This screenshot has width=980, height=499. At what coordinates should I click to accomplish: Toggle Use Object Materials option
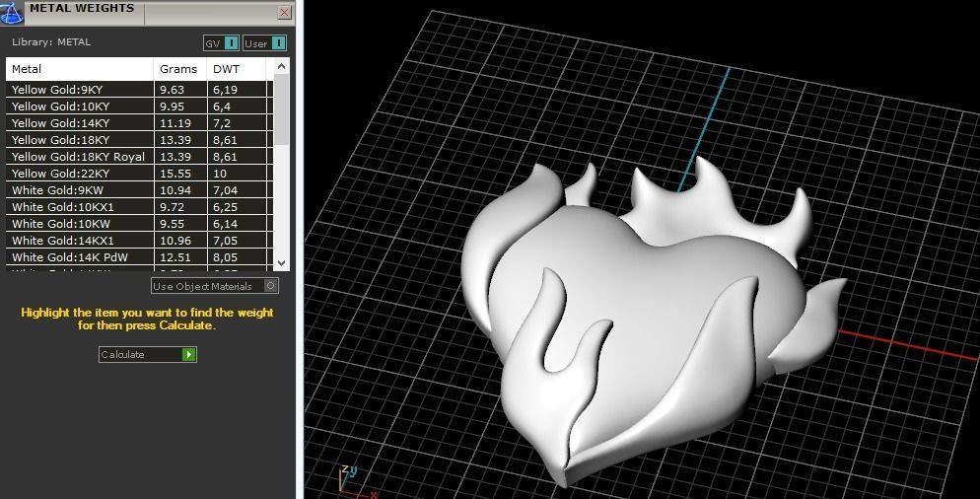coord(214,286)
